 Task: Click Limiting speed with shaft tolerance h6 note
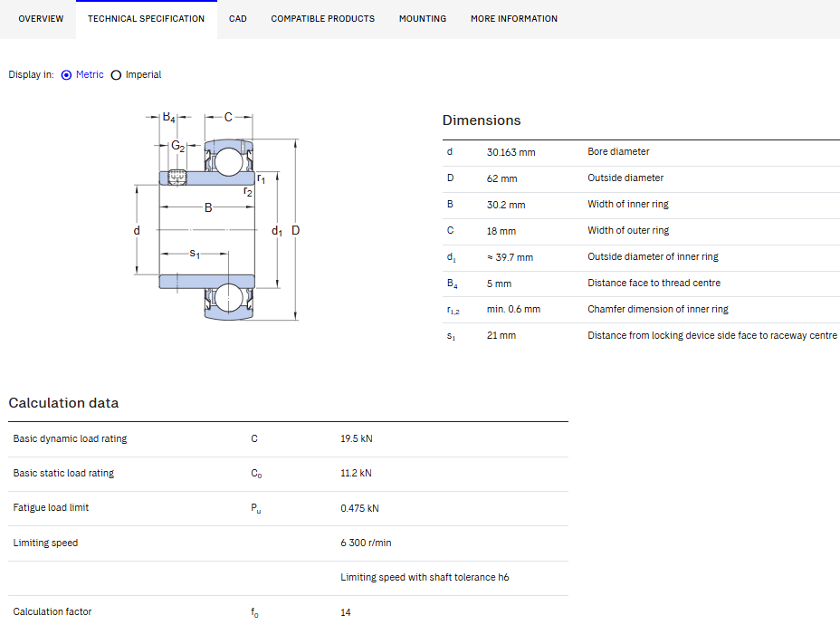pyautogui.click(x=425, y=577)
